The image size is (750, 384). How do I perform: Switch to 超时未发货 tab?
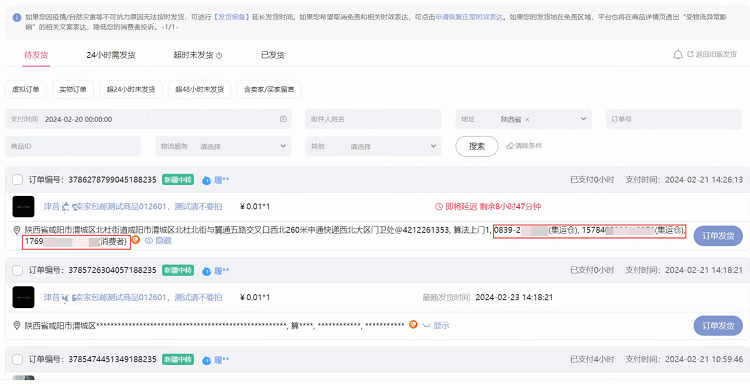193,55
